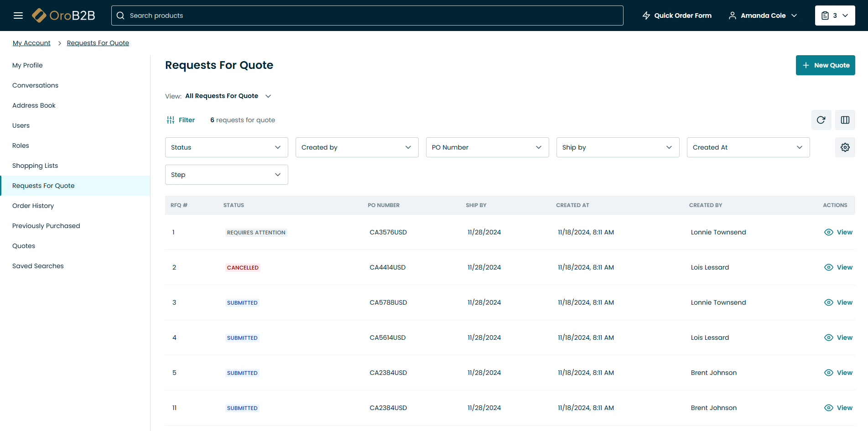The height and width of the screenshot is (431, 868).
Task: Click the OroB2B logo
Action: (x=64, y=16)
